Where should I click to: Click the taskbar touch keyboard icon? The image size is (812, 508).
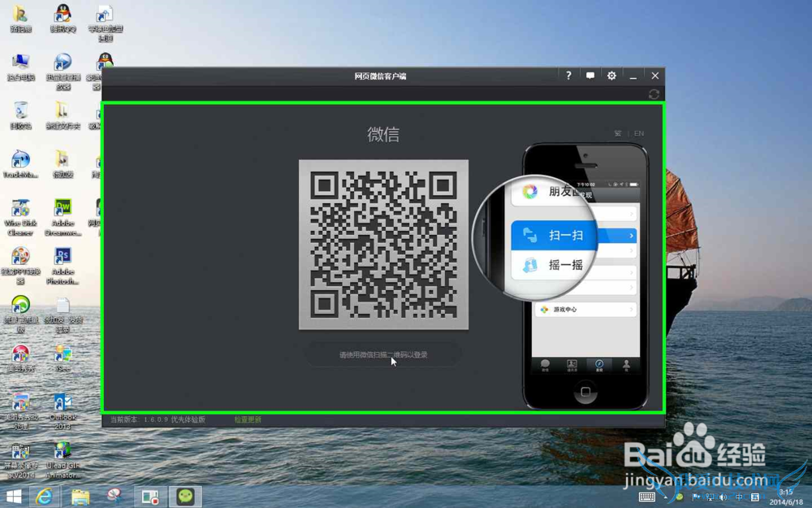coord(647,497)
